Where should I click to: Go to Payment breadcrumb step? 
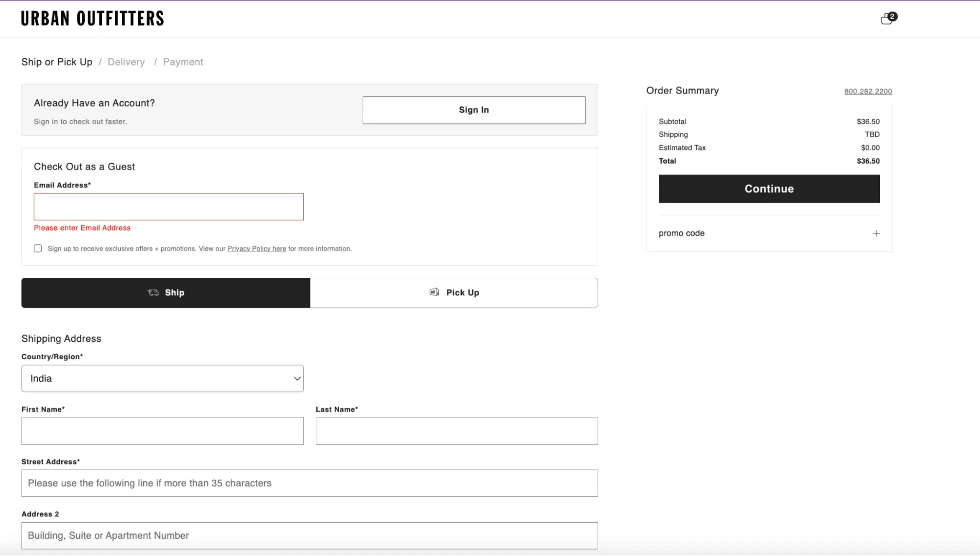[x=183, y=62]
